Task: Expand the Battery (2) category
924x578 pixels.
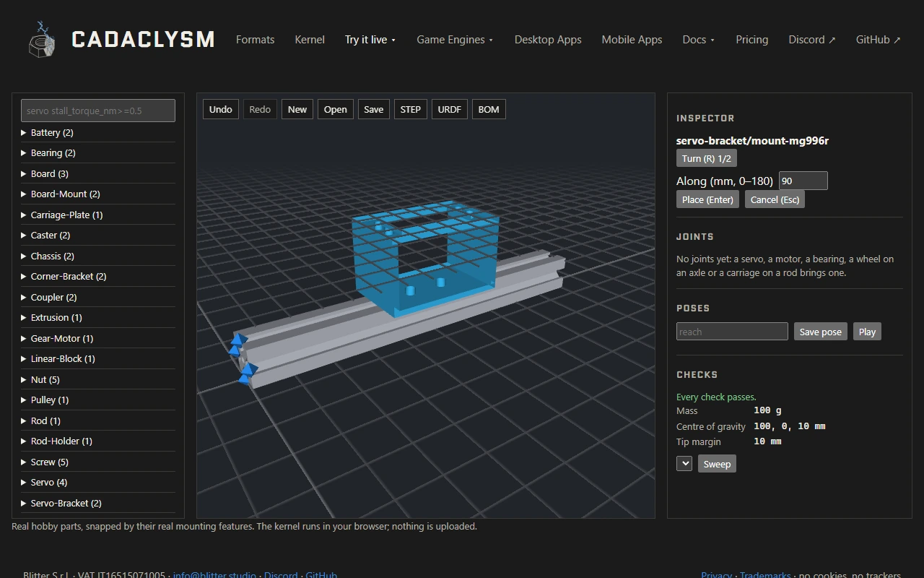Action: [98, 133]
